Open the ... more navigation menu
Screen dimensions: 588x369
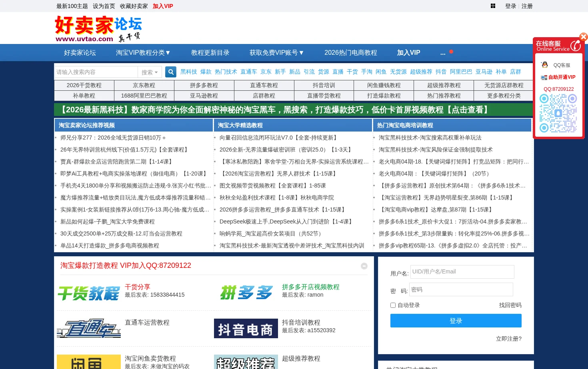point(443,53)
